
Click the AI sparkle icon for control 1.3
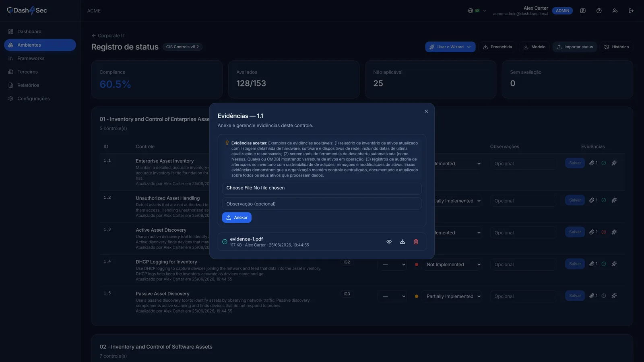(x=614, y=232)
